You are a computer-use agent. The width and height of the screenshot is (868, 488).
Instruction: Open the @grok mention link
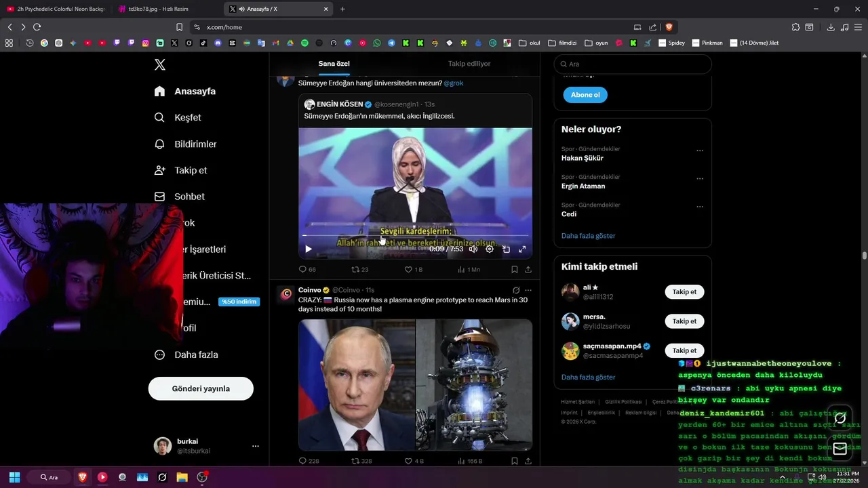click(x=454, y=83)
